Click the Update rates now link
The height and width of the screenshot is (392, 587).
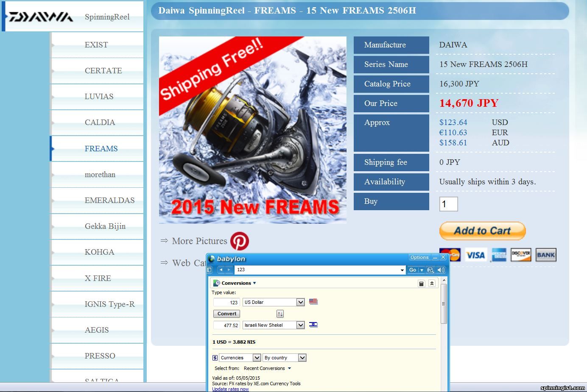click(230, 389)
